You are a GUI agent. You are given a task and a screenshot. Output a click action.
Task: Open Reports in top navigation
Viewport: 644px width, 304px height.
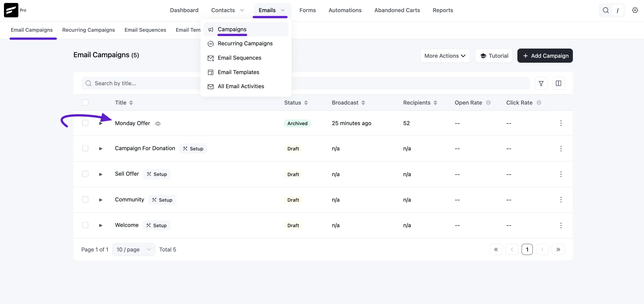tap(443, 10)
